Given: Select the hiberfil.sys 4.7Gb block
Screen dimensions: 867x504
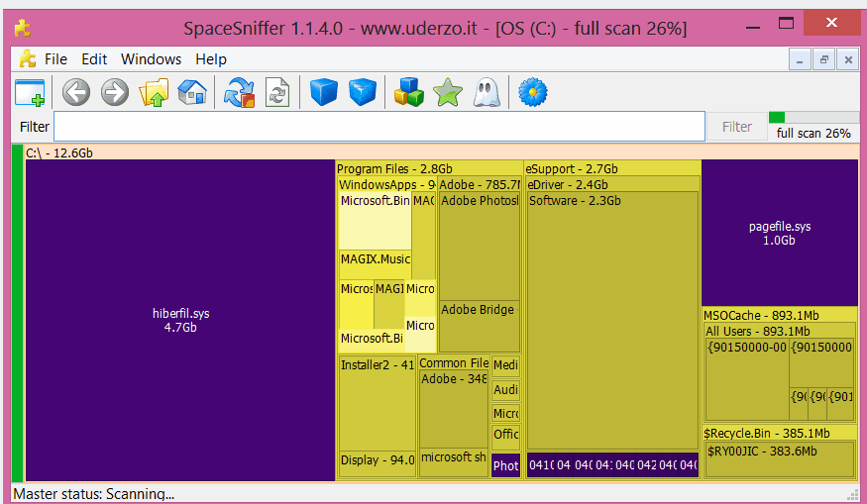Looking at the screenshot, I should (180, 320).
